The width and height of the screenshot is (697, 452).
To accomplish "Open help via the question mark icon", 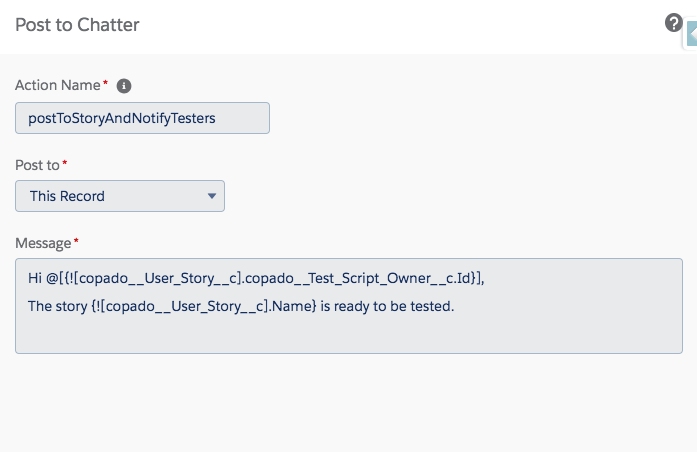I will point(673,23).
